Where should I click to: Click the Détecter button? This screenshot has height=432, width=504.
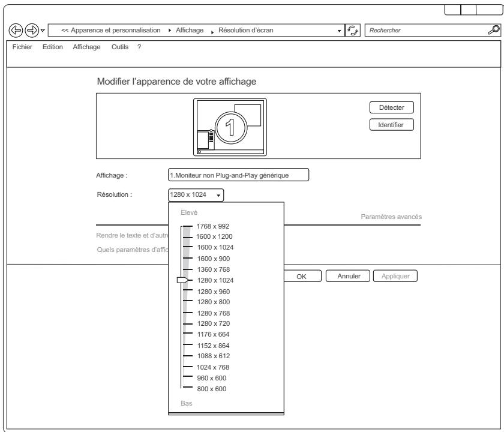point(391,107)
